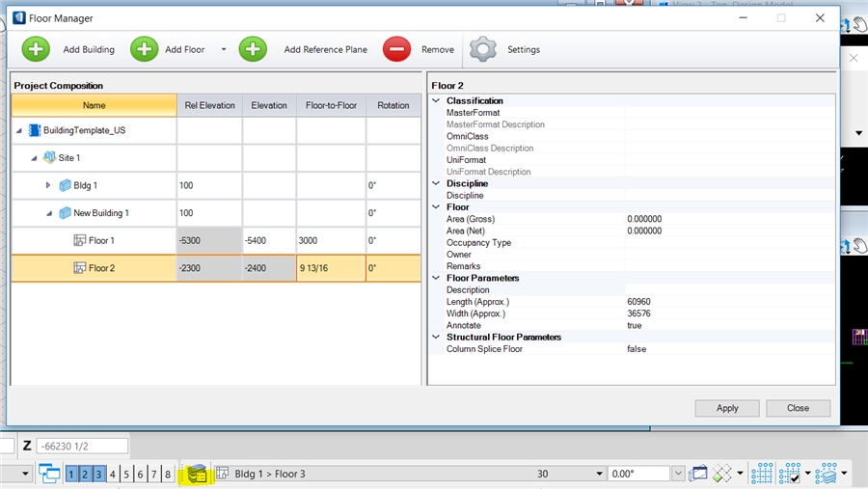The image size is (868, 489).
Task: Expand the Bldg 1 tree node
Action: click(48, 185)
